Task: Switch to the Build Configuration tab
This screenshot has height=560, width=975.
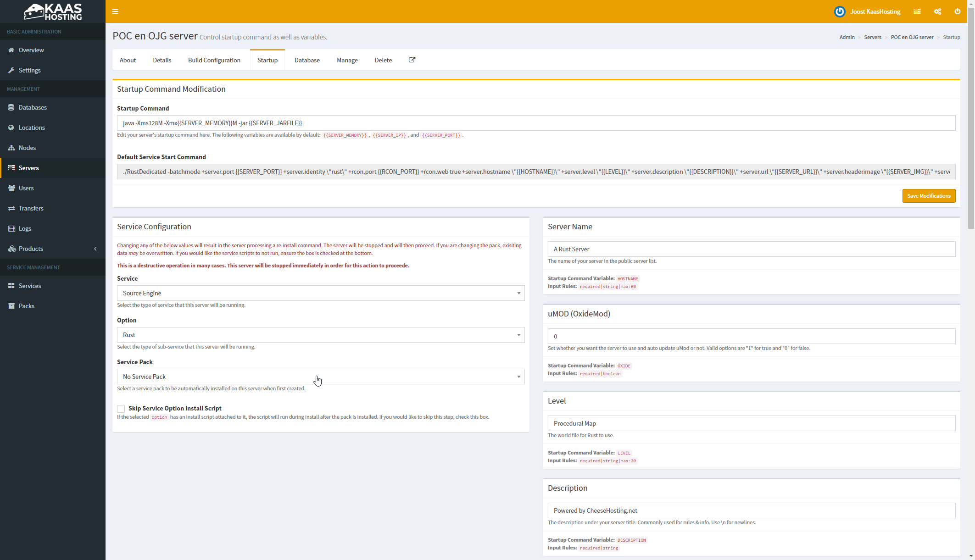Action: click(214, 60)
